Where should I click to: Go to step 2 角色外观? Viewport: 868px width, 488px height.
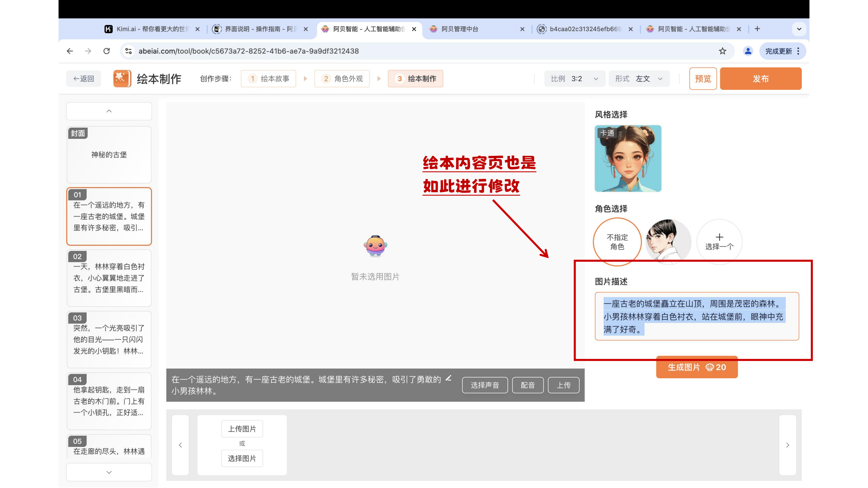342,78
